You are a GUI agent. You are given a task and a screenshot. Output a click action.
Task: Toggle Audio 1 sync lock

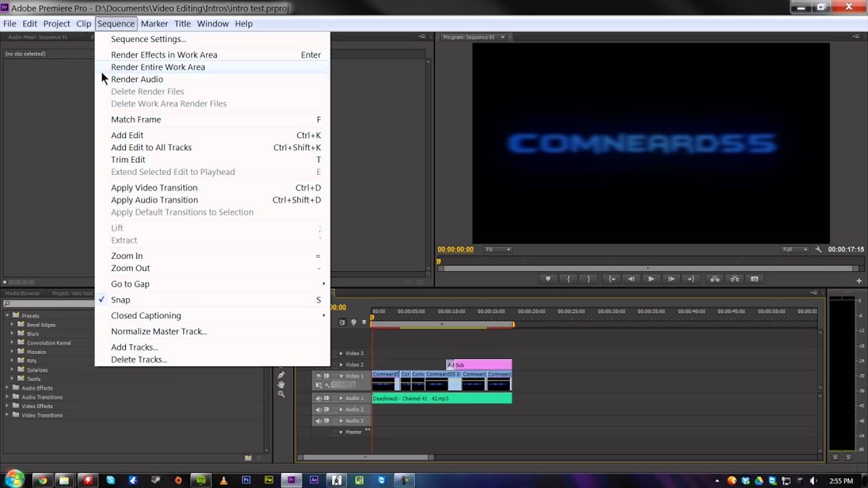pos(326,399)
